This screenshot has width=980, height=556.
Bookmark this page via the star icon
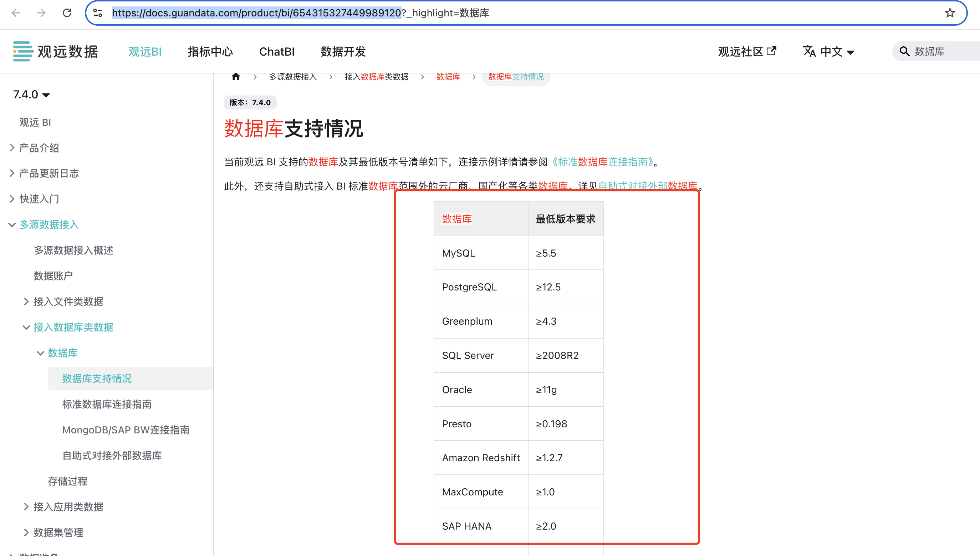pos(949,12)
